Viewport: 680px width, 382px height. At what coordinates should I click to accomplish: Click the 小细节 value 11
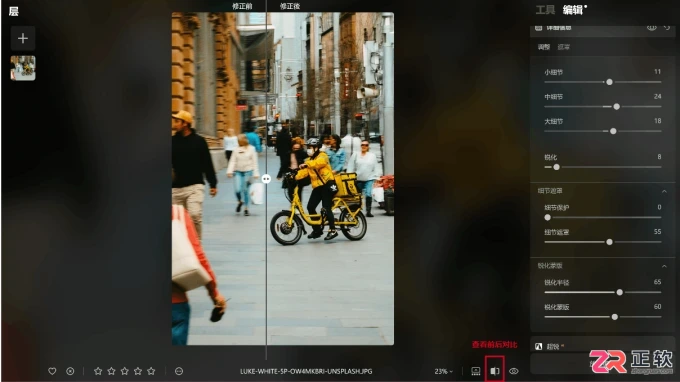coord(657,72)
